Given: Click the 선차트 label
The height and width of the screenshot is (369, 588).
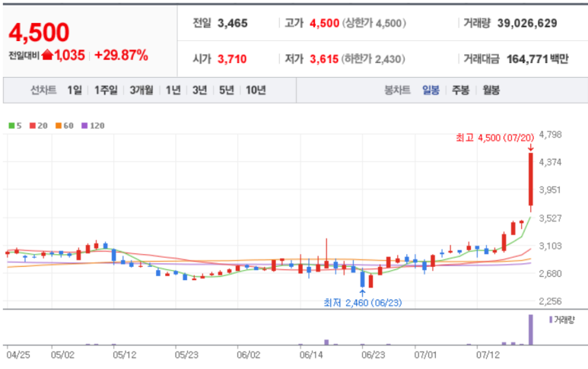Looking at the screenshot, I should pyautogui.click(x=43, y=90).
